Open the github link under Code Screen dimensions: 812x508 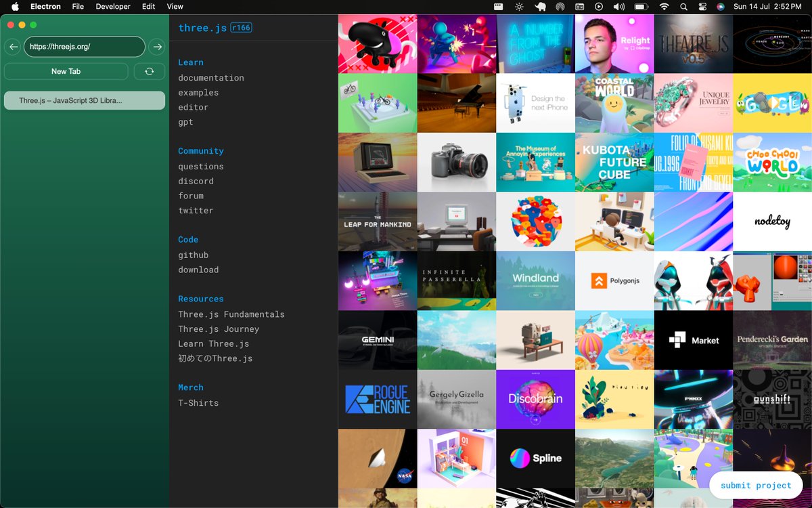click(193, 255)
